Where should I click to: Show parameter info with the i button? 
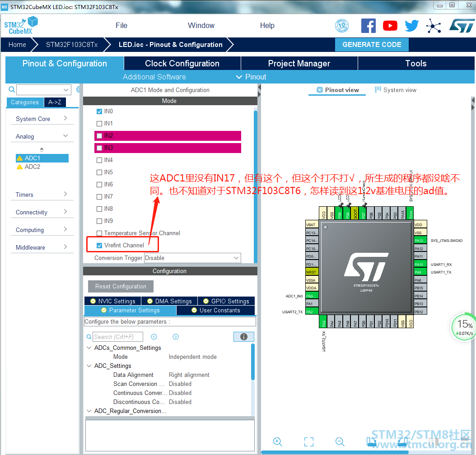coord(243,337)
